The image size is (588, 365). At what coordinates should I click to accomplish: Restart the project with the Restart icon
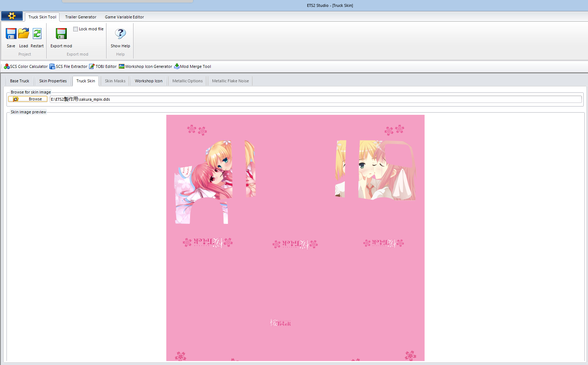point(37,34)
